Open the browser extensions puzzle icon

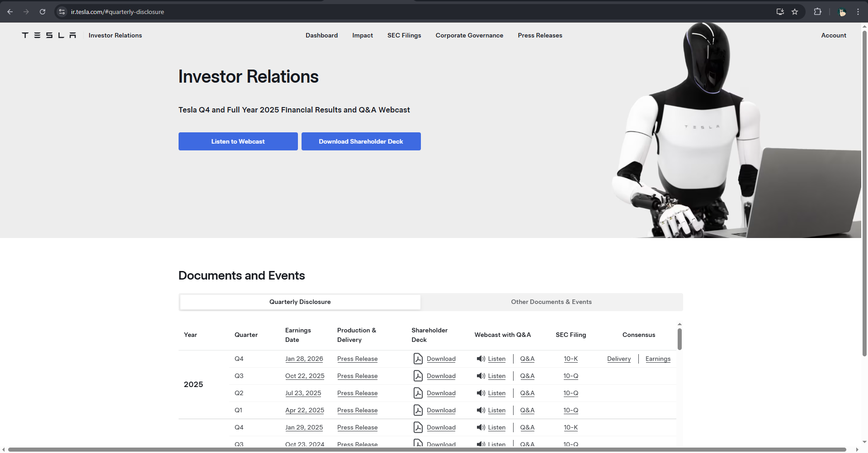pyautogui.click(x=817, y=12)
